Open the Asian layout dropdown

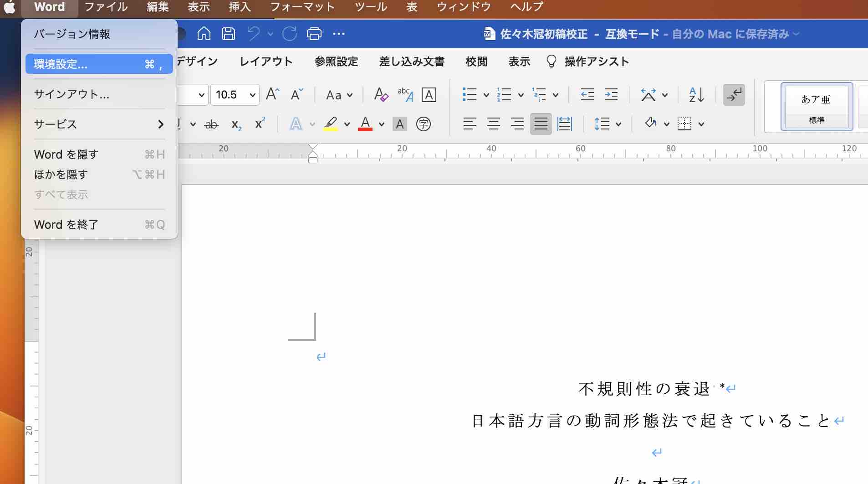(x=665, y=95)
